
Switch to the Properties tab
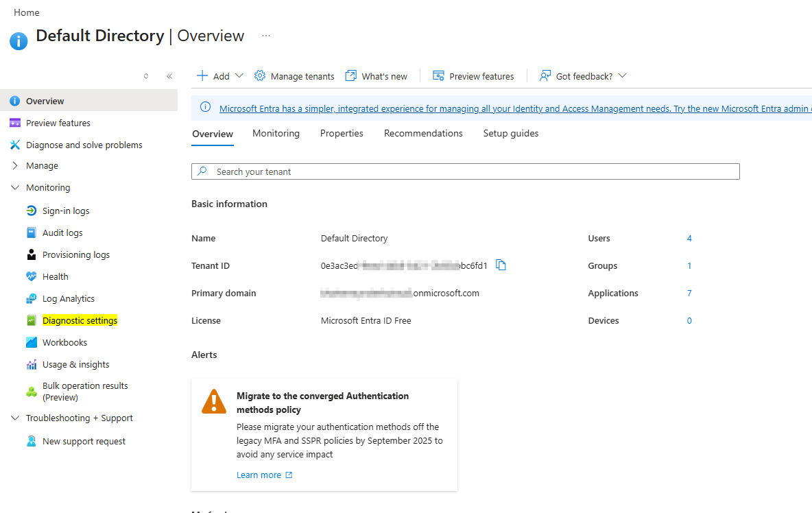[x=342, y=134]
